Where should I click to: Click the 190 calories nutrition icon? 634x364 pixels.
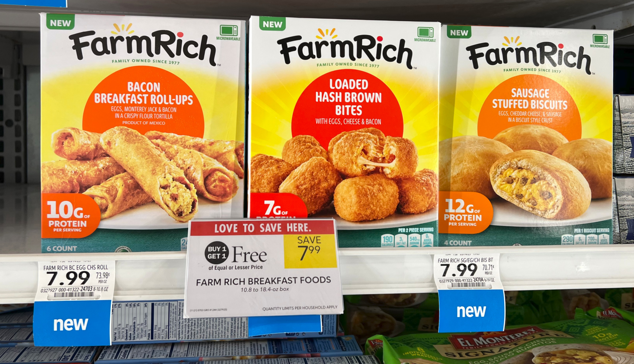(387, 240)
